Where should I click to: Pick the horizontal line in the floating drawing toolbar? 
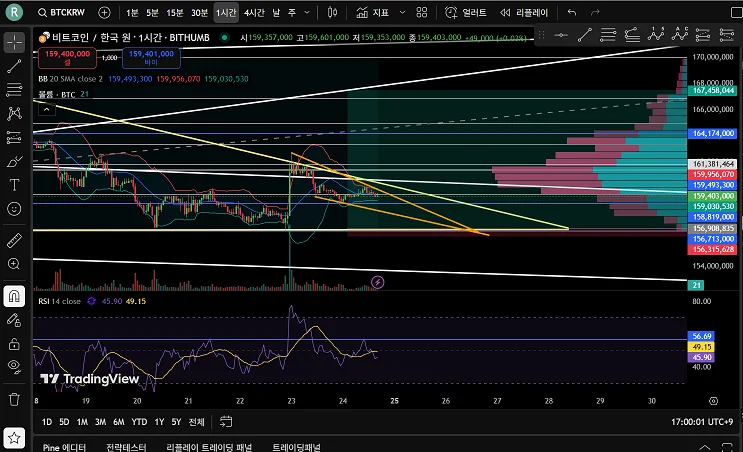(561, 35)
